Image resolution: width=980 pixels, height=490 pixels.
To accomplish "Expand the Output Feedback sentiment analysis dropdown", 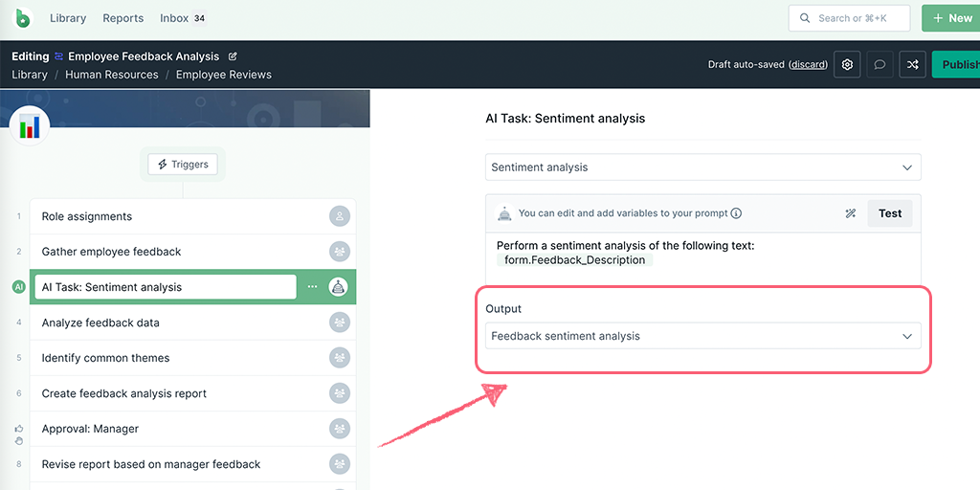I will 703,336.
